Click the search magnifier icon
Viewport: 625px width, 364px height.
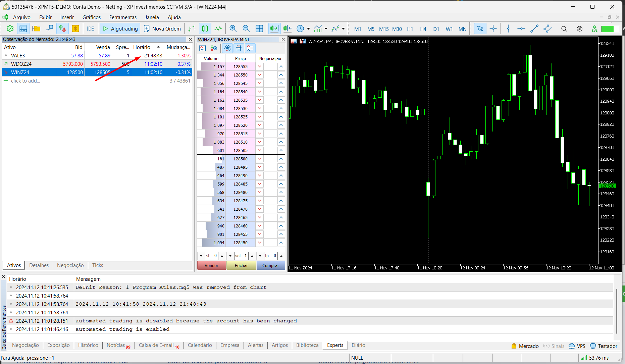coord(564,29)
